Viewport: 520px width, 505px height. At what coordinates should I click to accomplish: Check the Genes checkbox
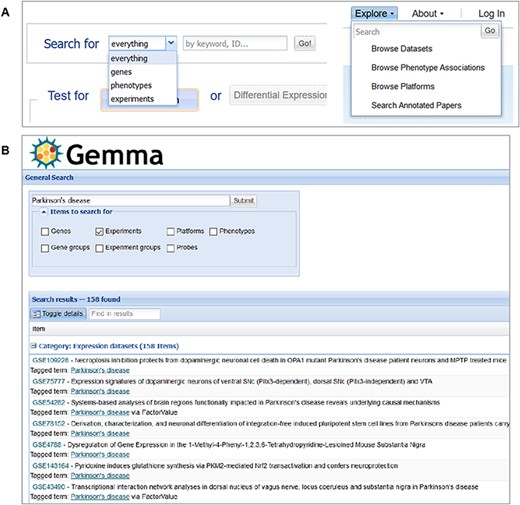pyautogui.click(x=45, y=231)
